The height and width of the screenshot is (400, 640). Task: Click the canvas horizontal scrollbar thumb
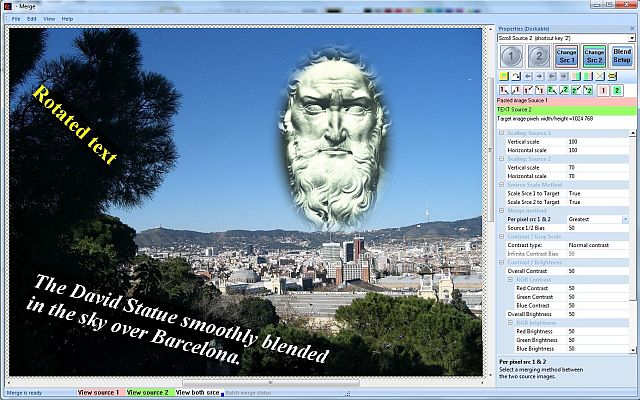[271, 383]
